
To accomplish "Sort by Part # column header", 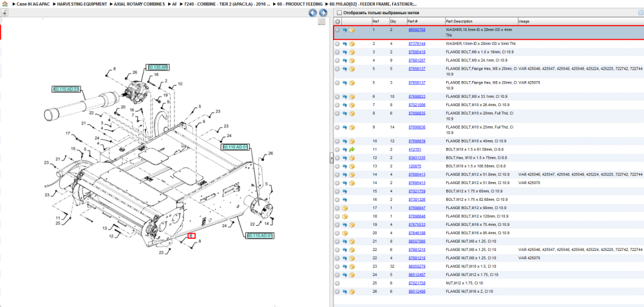I will tap(412, 21).
